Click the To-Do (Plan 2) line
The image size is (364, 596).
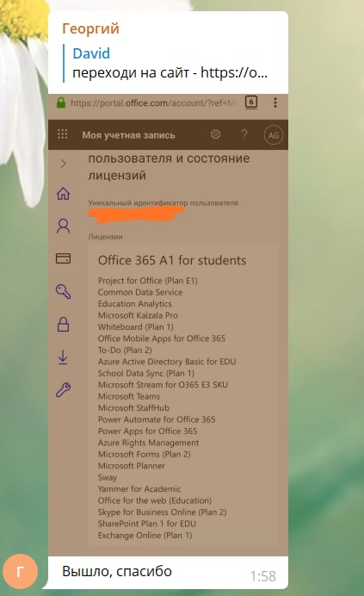(x=125, y=350)
